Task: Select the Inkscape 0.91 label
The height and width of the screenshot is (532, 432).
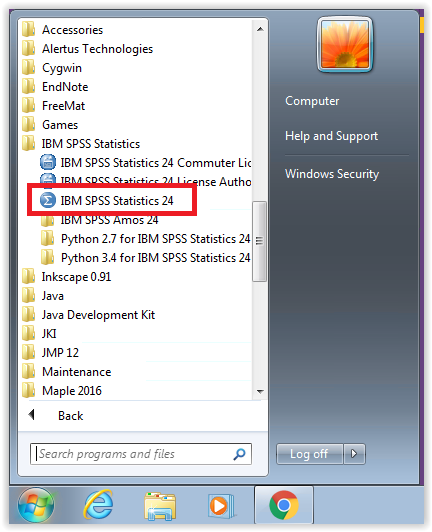Action: pyautogui.click(x=76, y=277)
